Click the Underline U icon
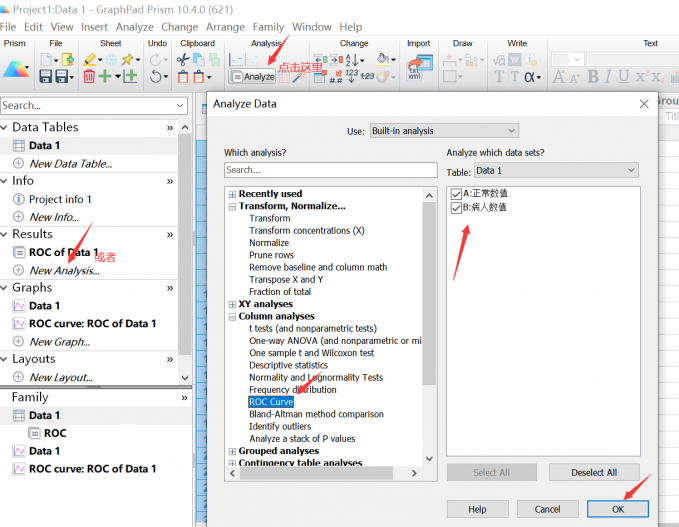Image resolution: width=679 pixels, height=527 pixels. pos(624,77)
